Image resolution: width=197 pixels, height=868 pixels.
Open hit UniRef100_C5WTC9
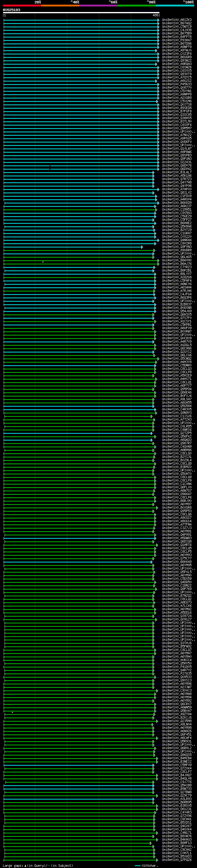click(x=177, y=26)
